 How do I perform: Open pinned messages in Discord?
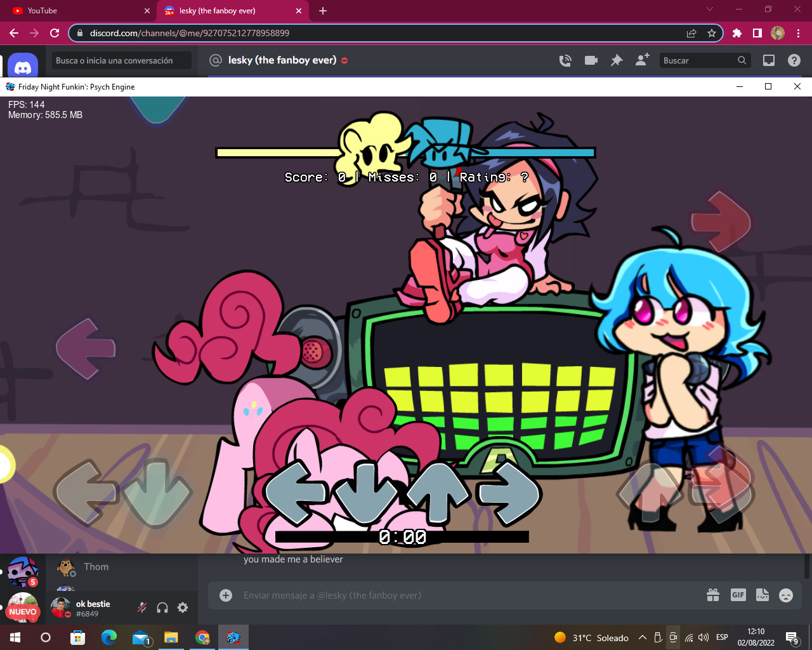617,60
